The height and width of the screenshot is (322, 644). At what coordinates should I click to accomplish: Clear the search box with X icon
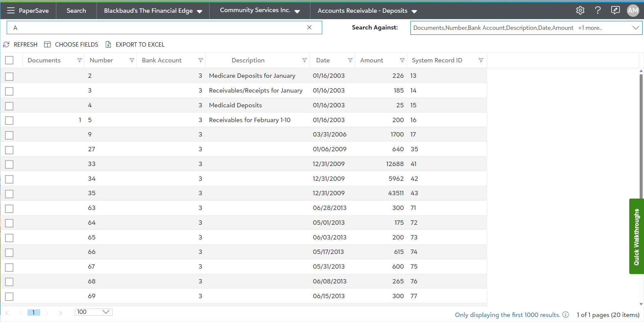pyautogui.click(x=309, y=28)
